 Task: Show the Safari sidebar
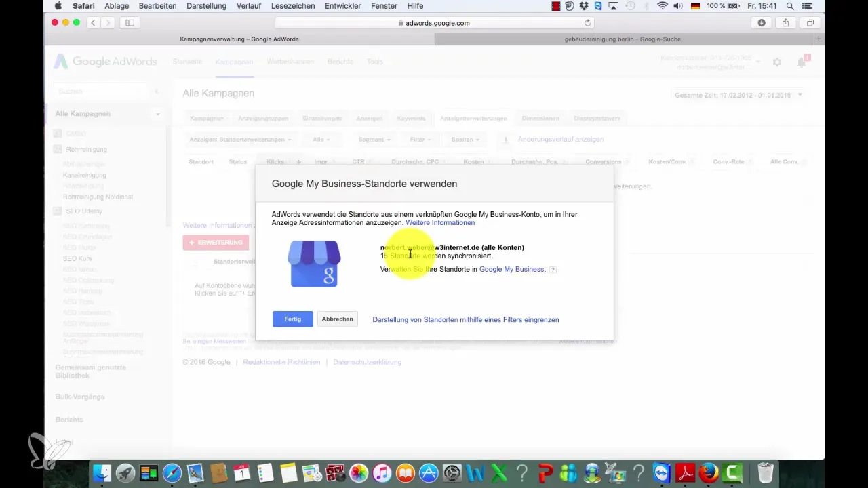[130, 22]
